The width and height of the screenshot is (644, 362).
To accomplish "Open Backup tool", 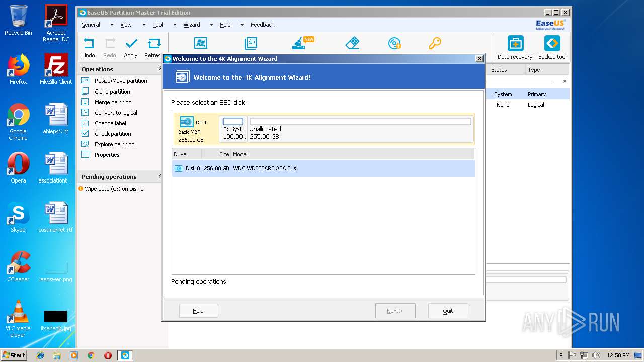I will (x=552, y=48).
